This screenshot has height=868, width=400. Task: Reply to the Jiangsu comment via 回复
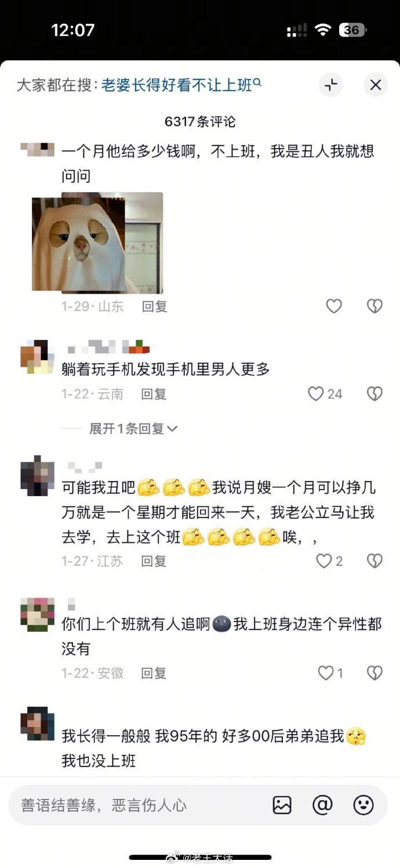[154, 561]
